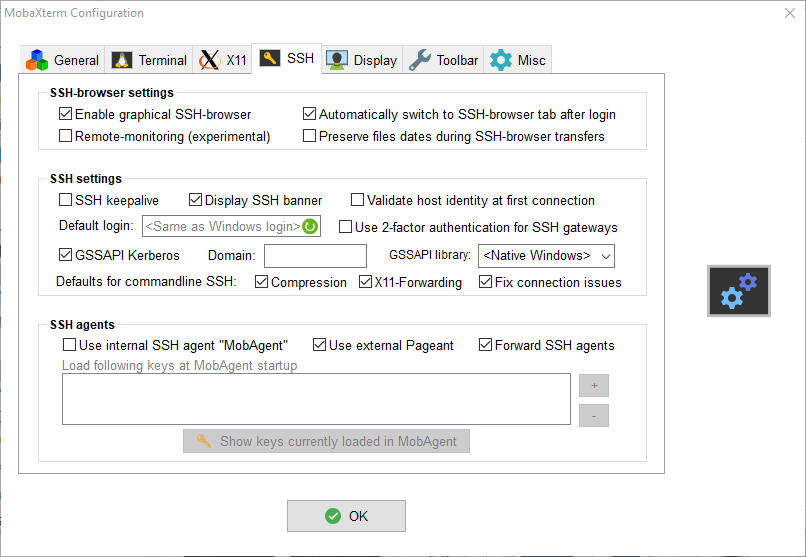Viewport: 806px width, 557px height.
Task: Click the dark gears settings icon
Action: pyautogui.click(x=739, y=291)
